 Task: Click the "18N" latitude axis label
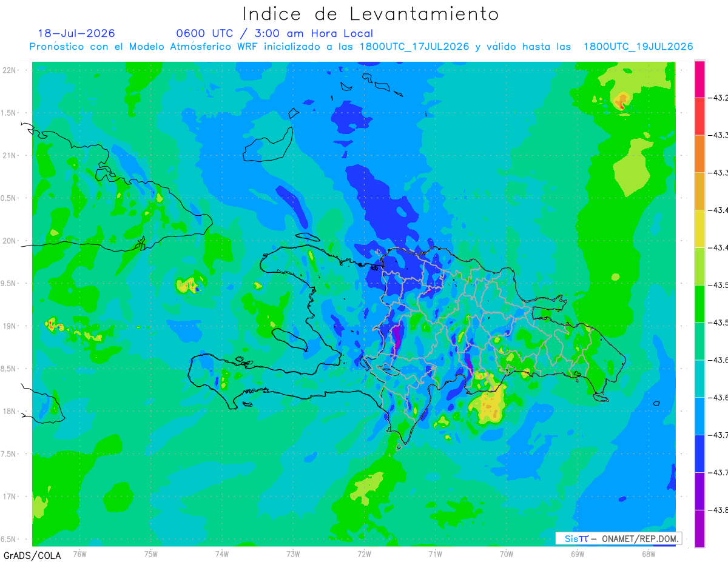click(x=10, y=411)
